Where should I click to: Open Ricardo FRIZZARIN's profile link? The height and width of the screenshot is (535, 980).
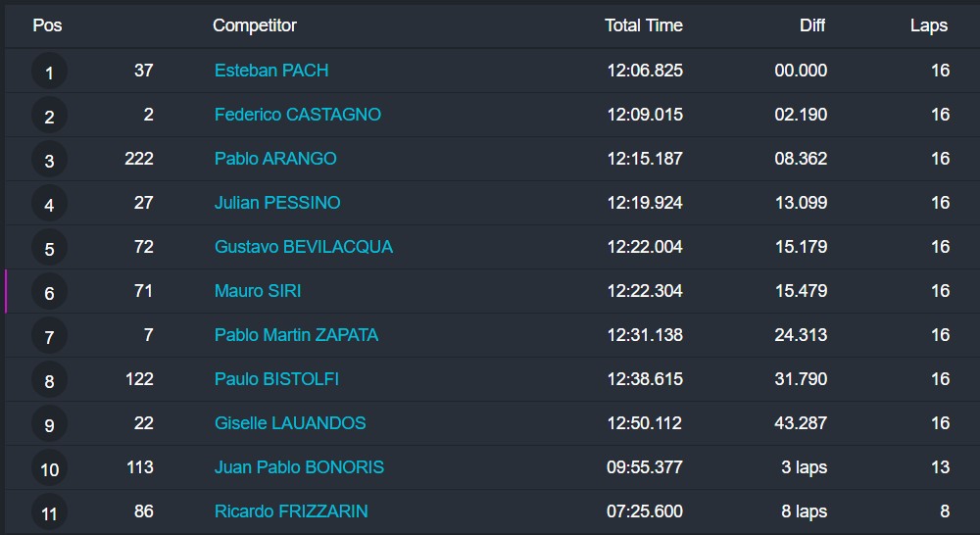click(291, 511)
